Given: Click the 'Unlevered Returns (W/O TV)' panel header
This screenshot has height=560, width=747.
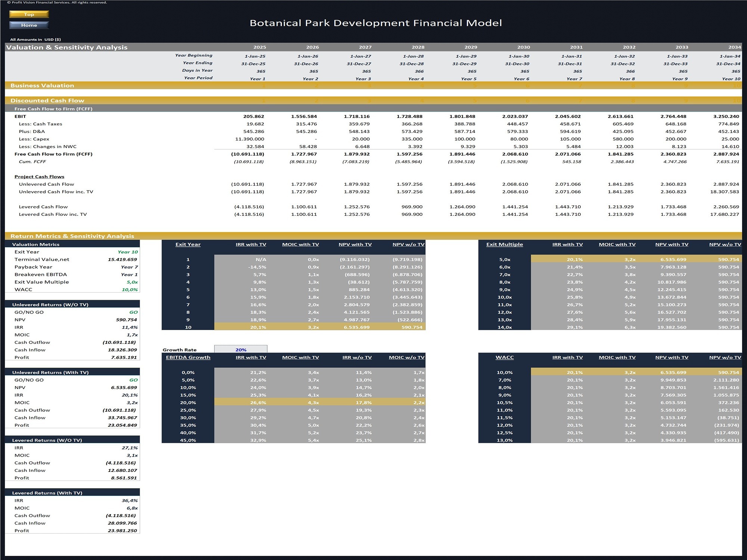Looking at the screenshot, I should click(x=72, y=304).
